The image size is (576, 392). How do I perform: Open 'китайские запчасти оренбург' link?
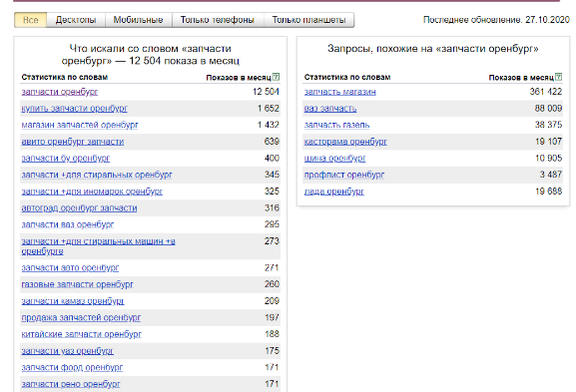pyautogui.click(x=81, y=334)
